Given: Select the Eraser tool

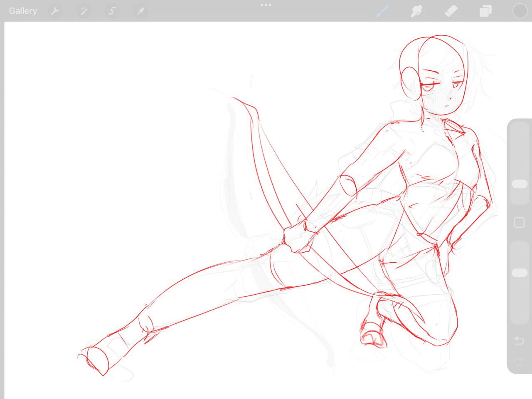Looking at the screenshot, I should coord(451,11).
